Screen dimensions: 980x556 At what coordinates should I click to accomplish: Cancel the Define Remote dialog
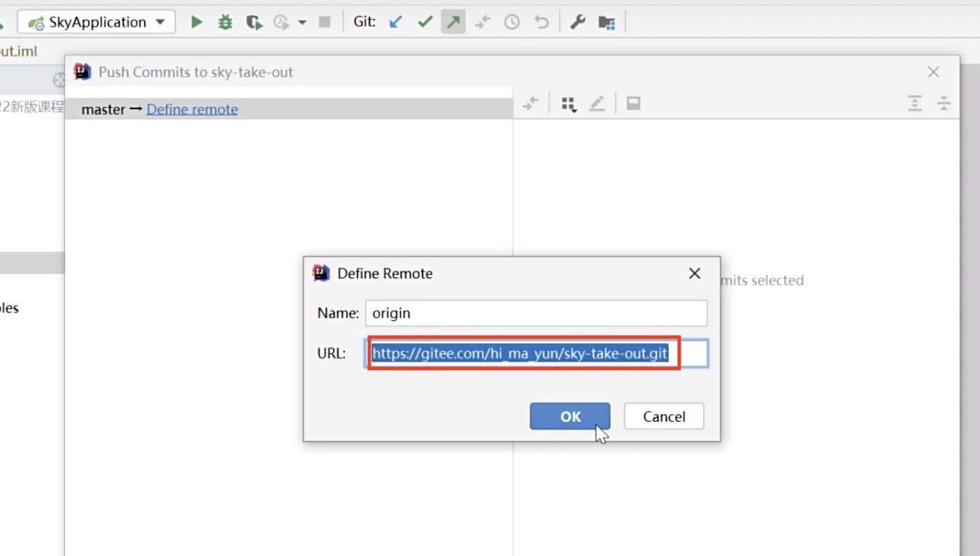pyautogui.click(x=663, y=416)
